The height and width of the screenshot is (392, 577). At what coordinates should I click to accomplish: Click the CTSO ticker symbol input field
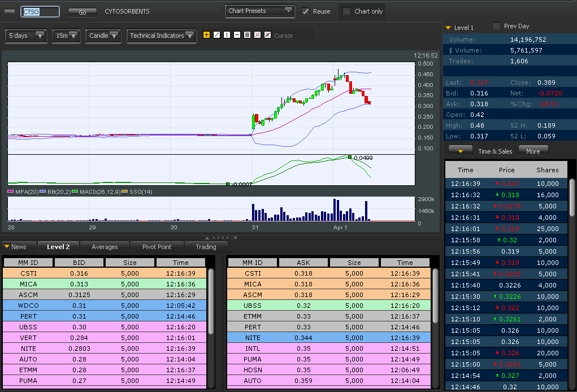[40, 11]
